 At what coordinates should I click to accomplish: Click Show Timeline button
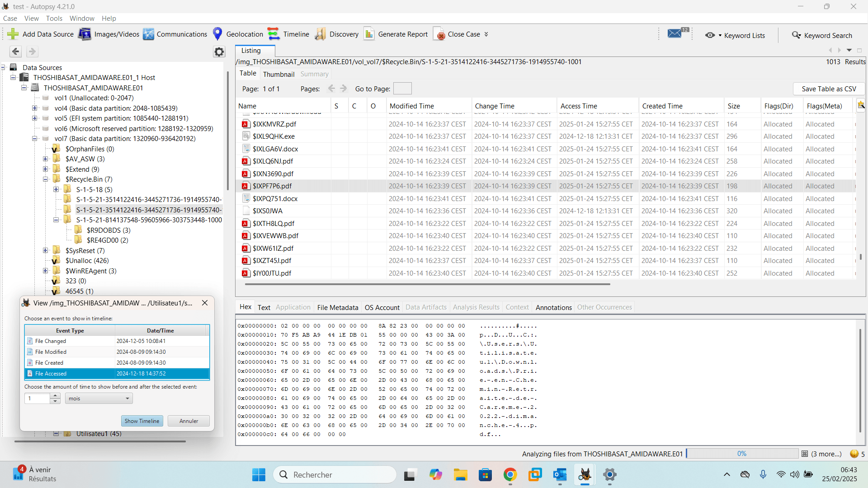tap(142, 421)
